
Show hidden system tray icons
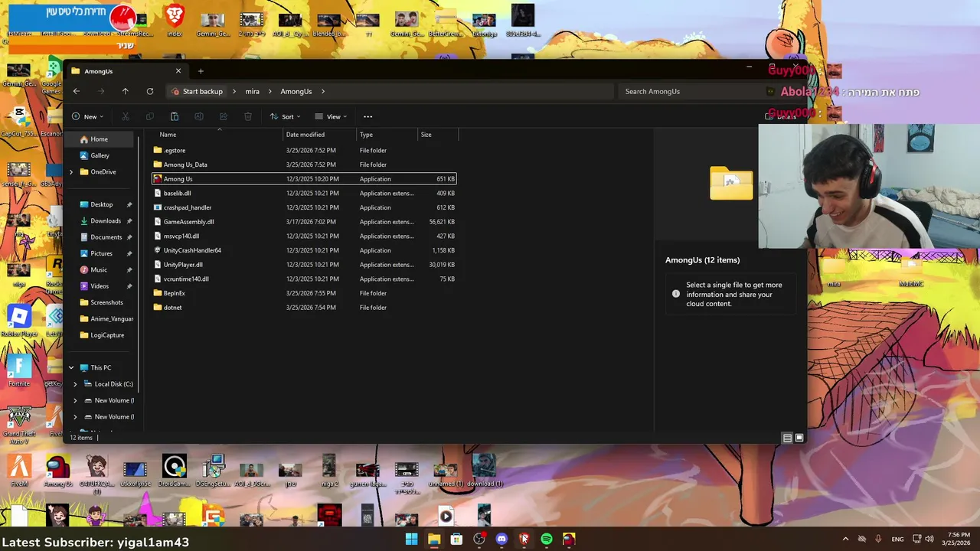845,539
